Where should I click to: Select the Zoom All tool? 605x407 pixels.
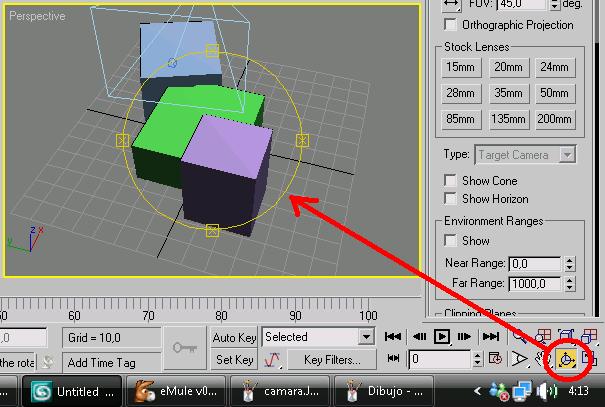pos(542,337)
